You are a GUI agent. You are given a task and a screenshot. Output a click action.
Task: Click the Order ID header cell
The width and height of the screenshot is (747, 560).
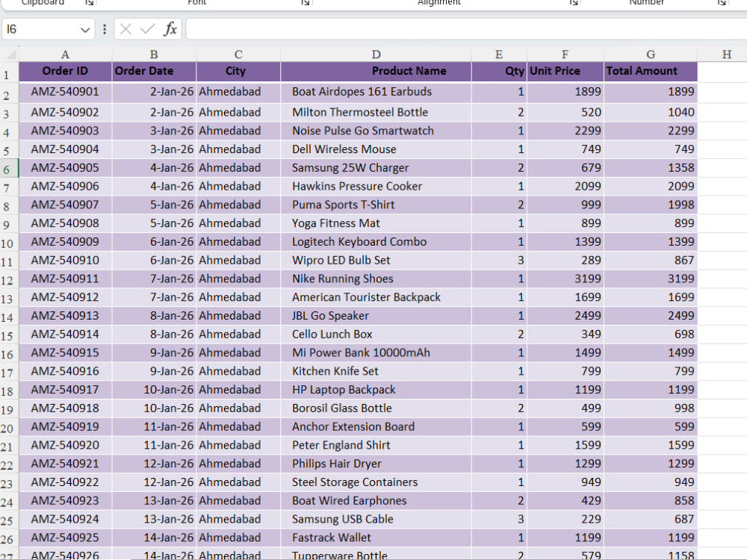point(65,72)
